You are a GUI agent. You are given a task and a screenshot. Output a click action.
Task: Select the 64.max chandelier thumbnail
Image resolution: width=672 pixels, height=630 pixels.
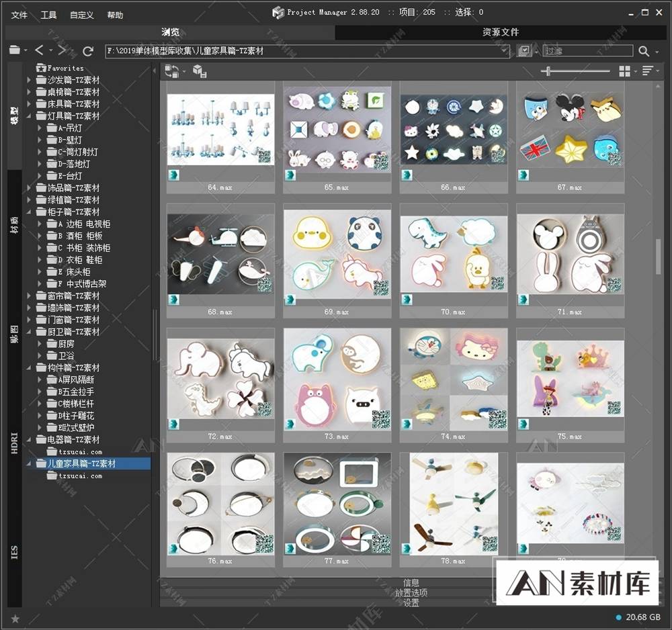point(220,130)
